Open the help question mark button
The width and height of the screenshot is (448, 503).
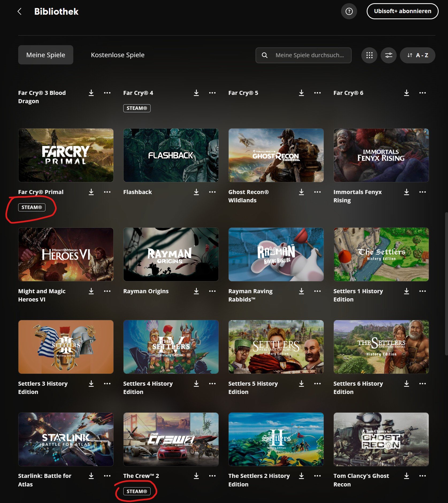[349, 11]
